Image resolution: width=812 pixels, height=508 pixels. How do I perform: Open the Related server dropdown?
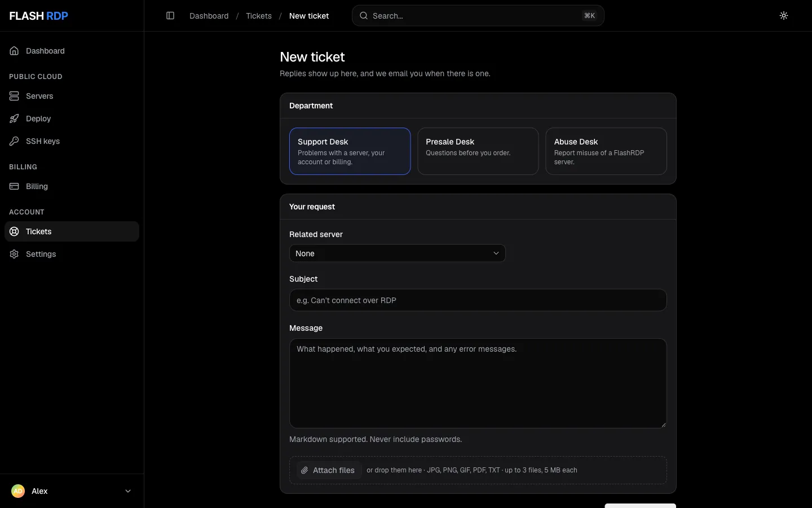click(x=397, y=253)
